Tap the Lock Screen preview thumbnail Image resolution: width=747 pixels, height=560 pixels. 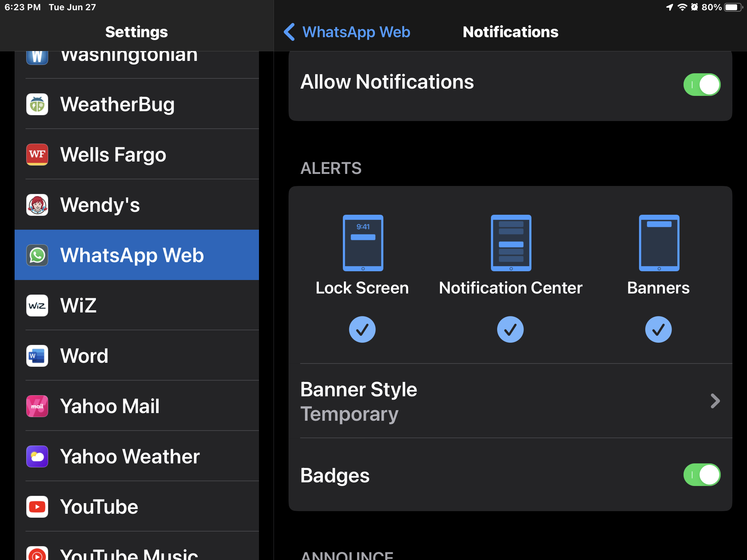363,243
